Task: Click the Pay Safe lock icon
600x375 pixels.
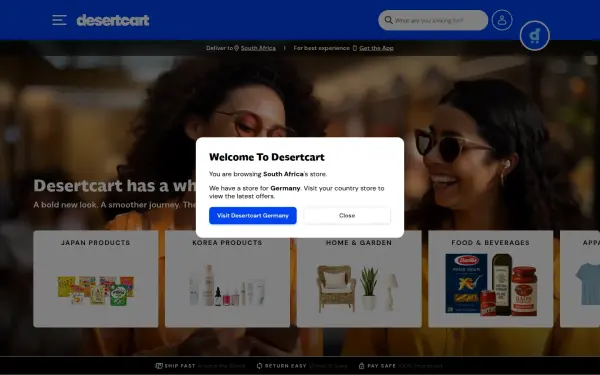Action: point(361,366)
